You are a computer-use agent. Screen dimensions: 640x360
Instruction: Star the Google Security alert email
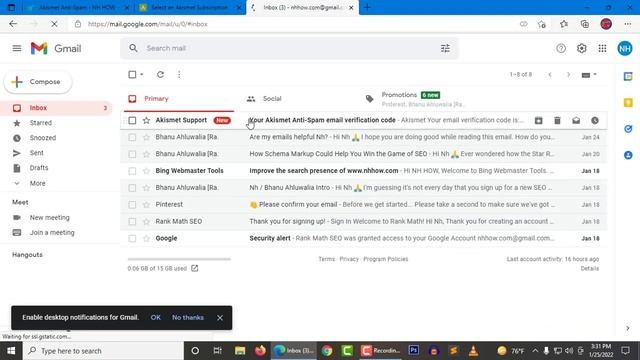(x=146, y=238)
